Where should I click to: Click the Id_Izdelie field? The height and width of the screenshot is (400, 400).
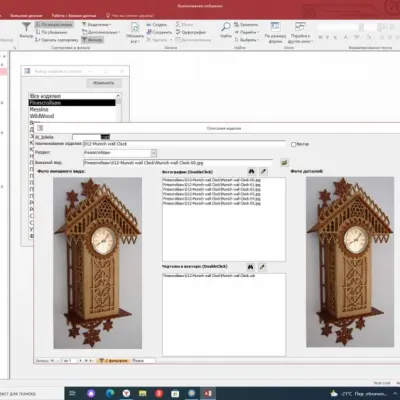point(91,137)
